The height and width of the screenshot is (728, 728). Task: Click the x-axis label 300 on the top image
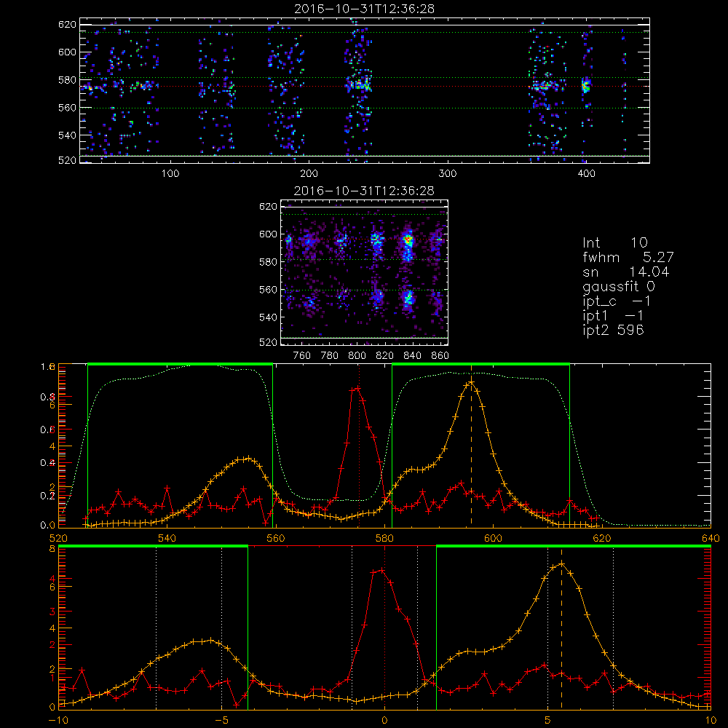click(448, 174)
